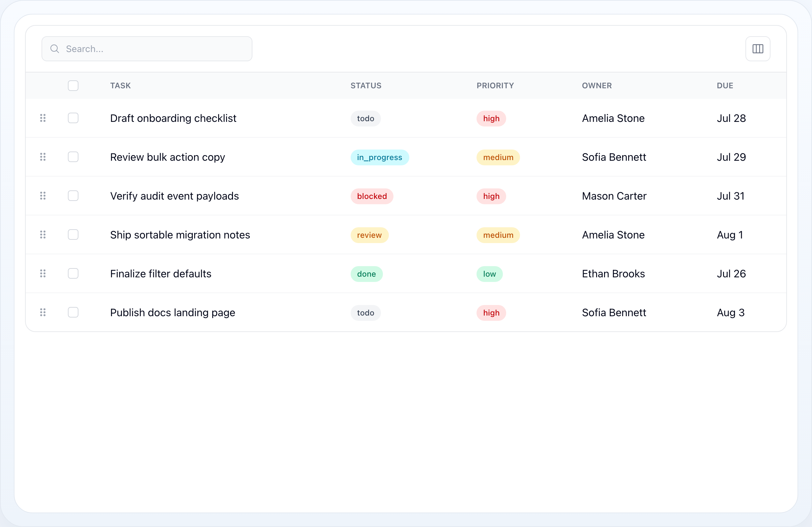This screenshot has height=527, width=812.
Task: Check the Finalize filter defaults row
Action: [x=73, y=274]
